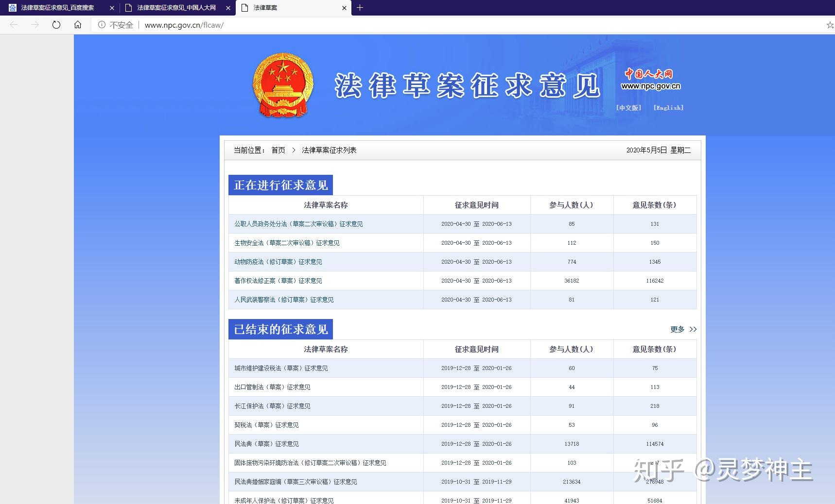Image resolution: width=835 pixels, height=504 pixels.
Task: Focus the address bar www.npc.gov.cn/flcaw/
Action: [184, 25]
